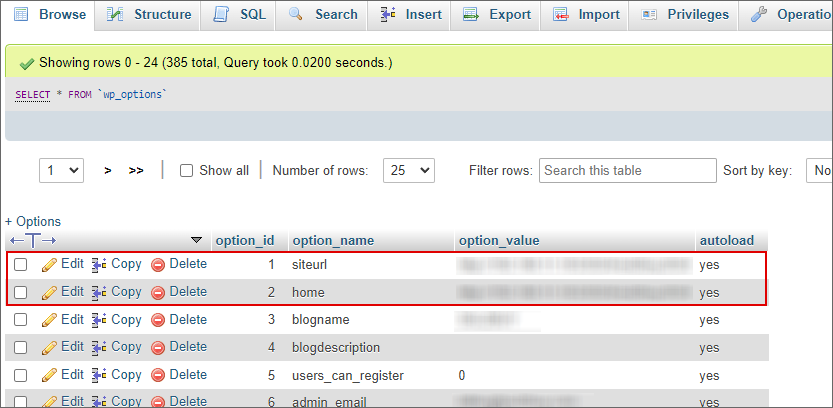The width and height of the screenshot is (833, 408).
Task: Sort by the option_id column header
Action: click(245, 241)
